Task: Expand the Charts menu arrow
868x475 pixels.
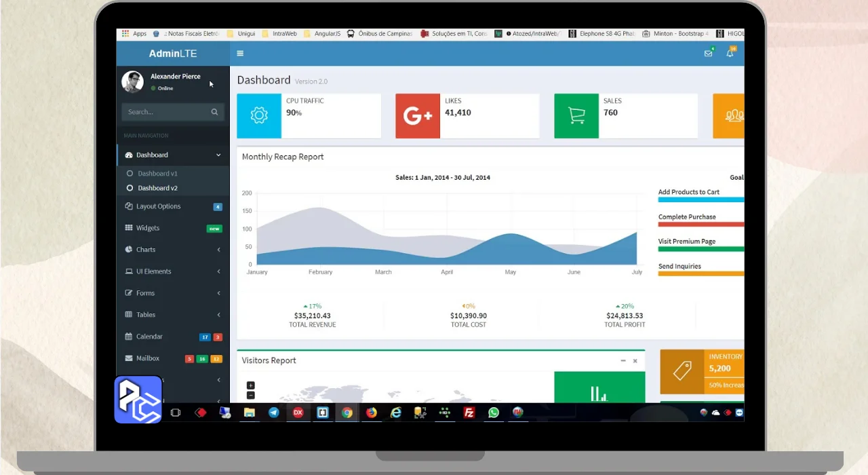Action: pos(219,250)
